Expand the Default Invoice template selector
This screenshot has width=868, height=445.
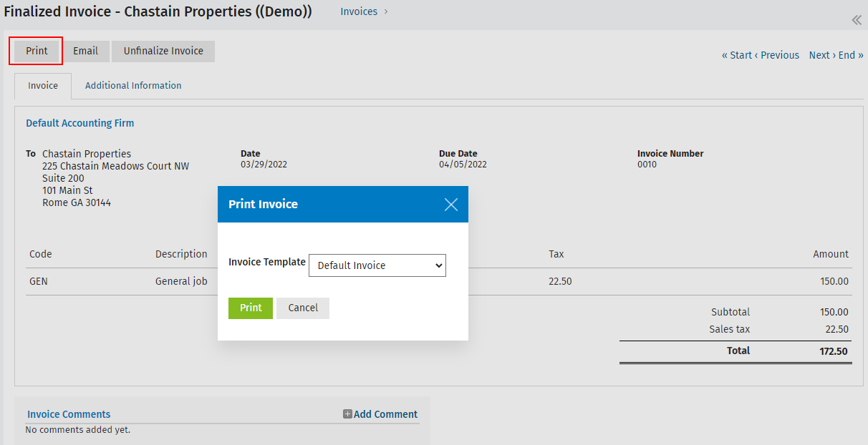click(x=377, y=265)
